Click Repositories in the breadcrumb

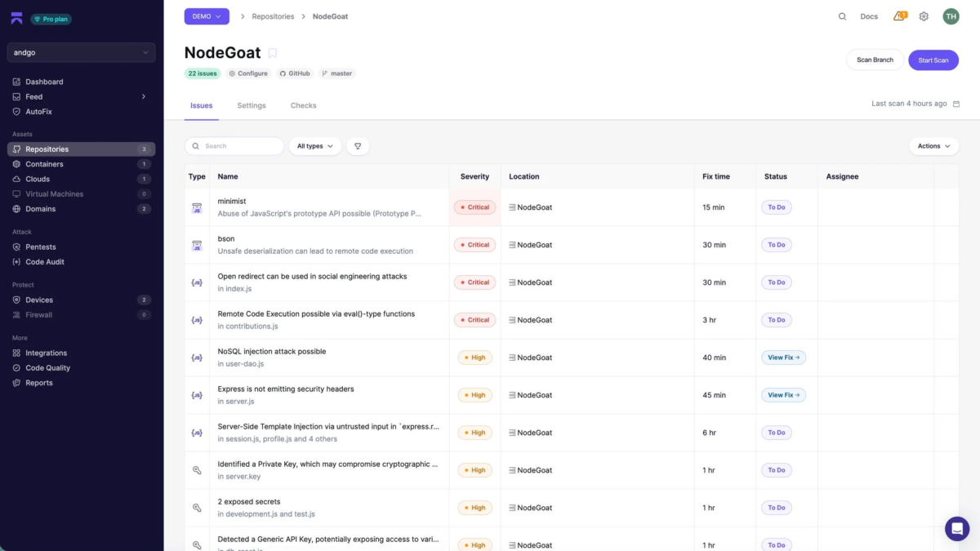click(x=274, y=16)
